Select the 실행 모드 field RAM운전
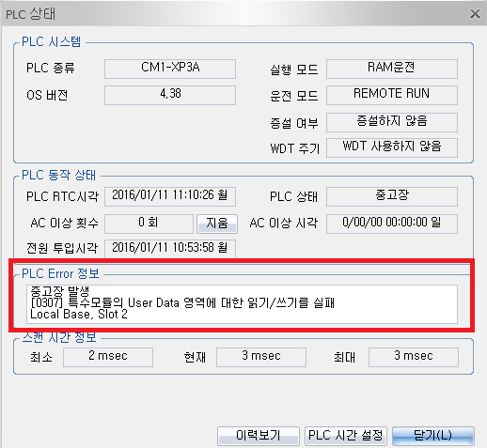Screen dimensions: 487x448 pos(392,69)
